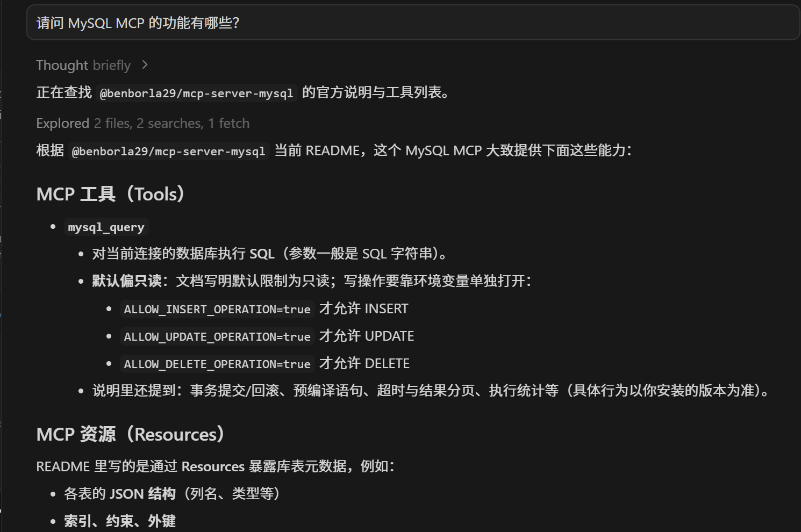Click the "才允许 DELETE" text
This screenshot has width=801, height=532.
pos(364,363)
